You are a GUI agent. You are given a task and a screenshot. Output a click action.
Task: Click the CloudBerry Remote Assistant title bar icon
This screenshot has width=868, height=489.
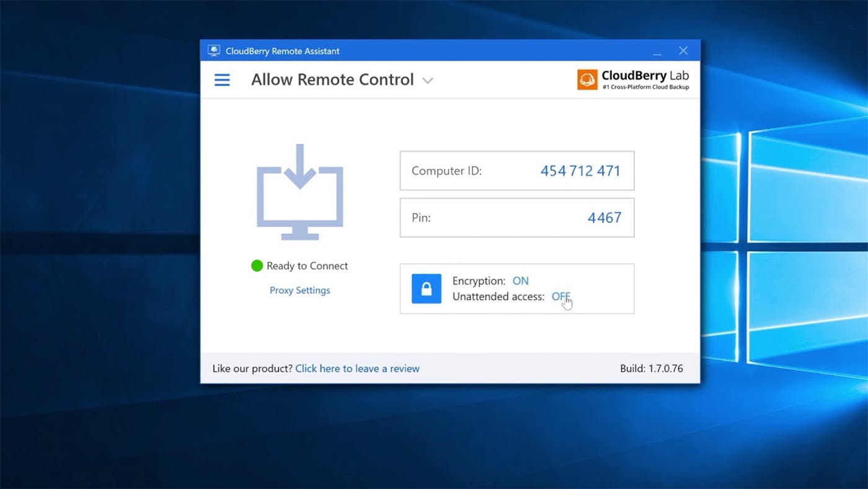coord(214,51)
